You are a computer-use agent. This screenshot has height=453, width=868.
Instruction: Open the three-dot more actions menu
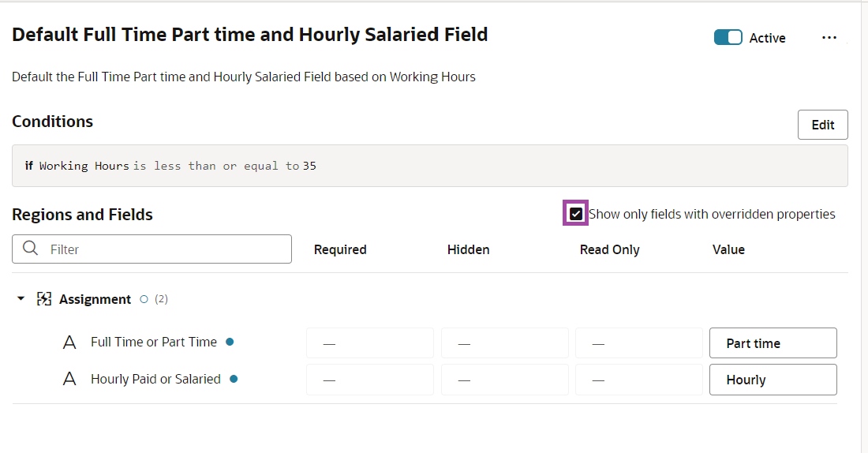point(829,38)
